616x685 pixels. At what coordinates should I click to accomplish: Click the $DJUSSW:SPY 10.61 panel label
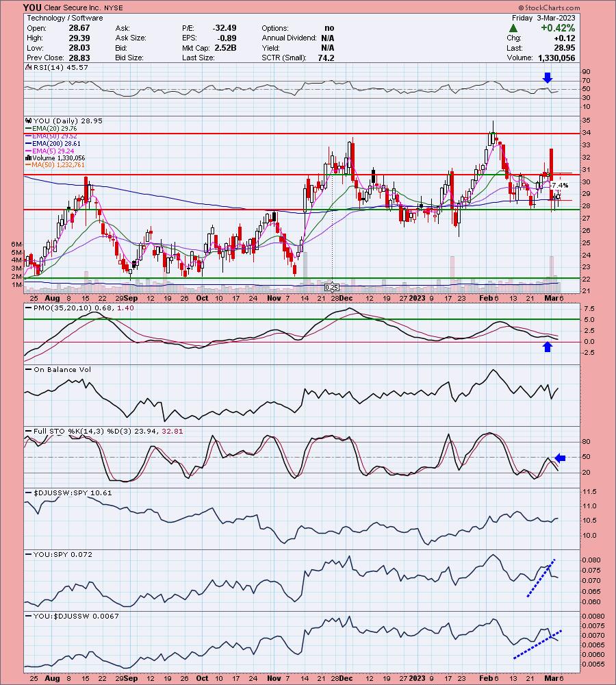click(73, 493)
